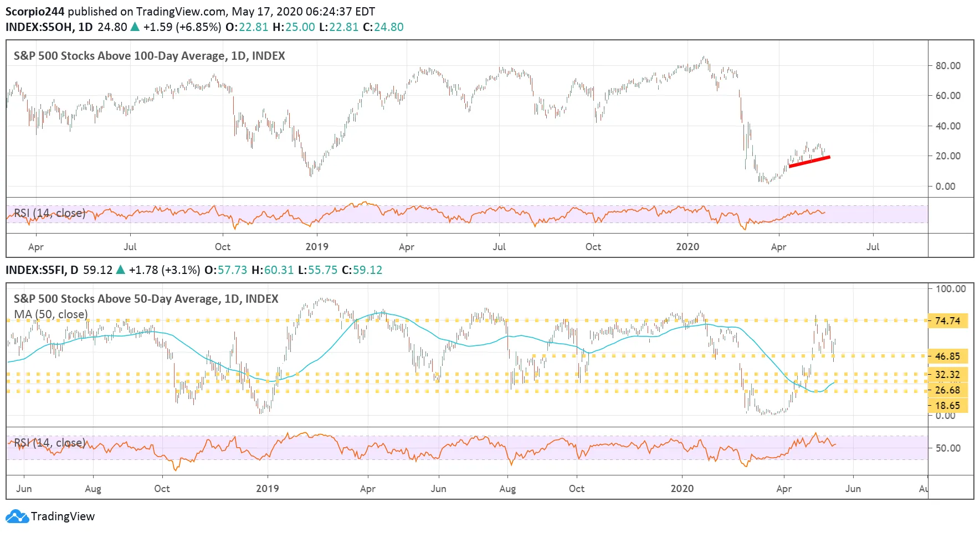Click the '2019' label on lower time axis

[x=268, y=489]
